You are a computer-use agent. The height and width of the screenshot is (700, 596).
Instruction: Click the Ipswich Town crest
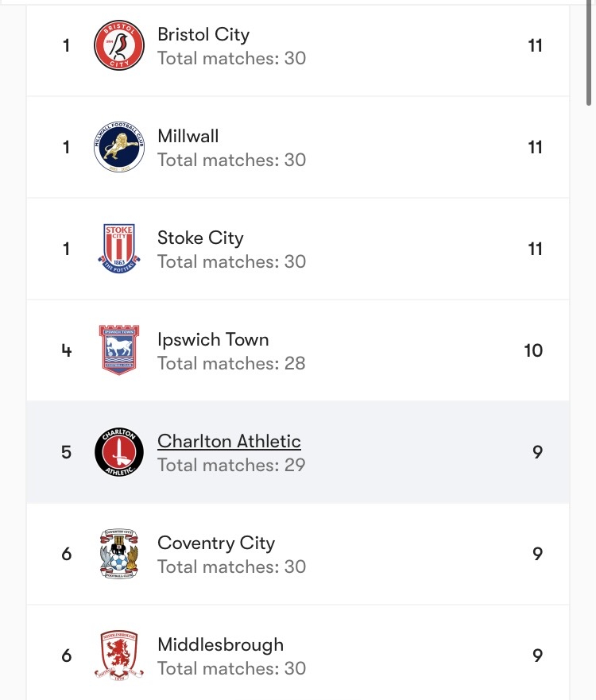point(119,350)
